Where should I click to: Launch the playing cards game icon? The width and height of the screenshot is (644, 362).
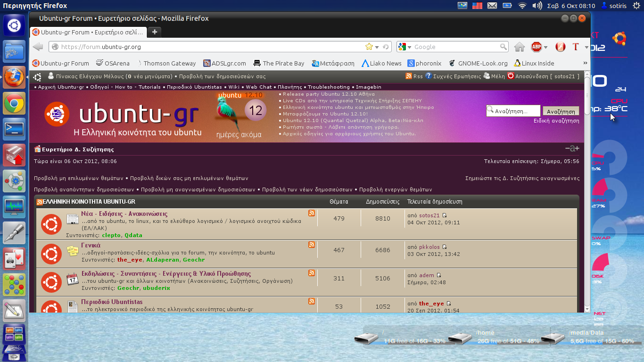(x=14, y=259)
